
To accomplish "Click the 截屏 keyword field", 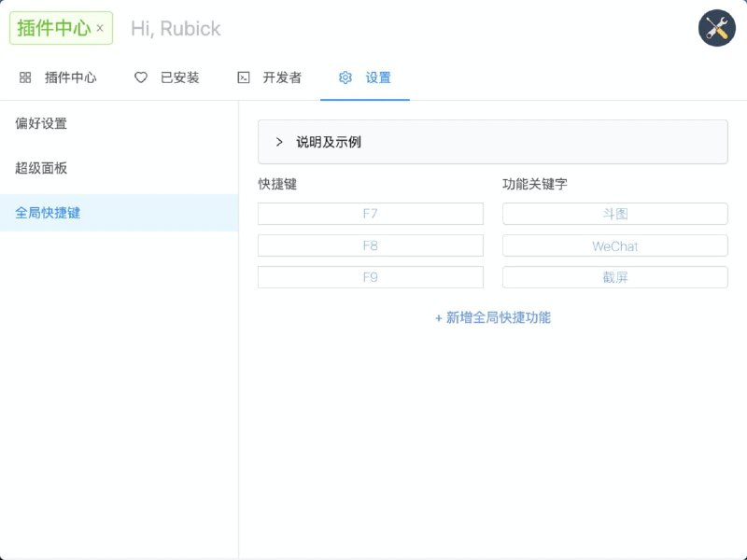I will tap(615, 277).
